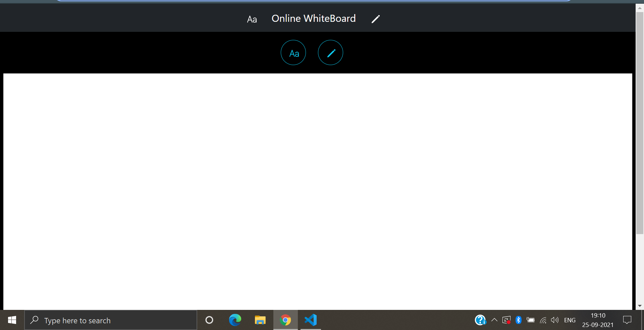Open the Bluetooth tray icon
This screenshot has height=330, width=644.
[x=519, y=320]
